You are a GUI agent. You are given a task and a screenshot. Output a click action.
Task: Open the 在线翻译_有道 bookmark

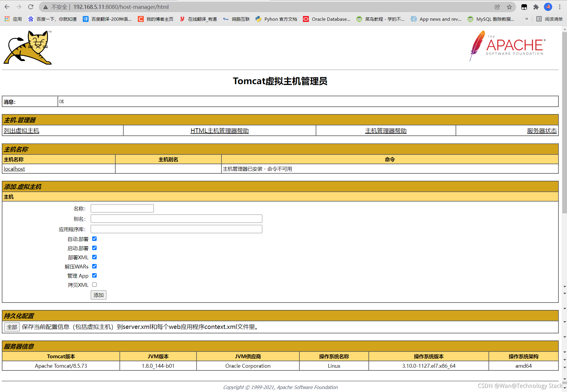click(x=198, y=19)
